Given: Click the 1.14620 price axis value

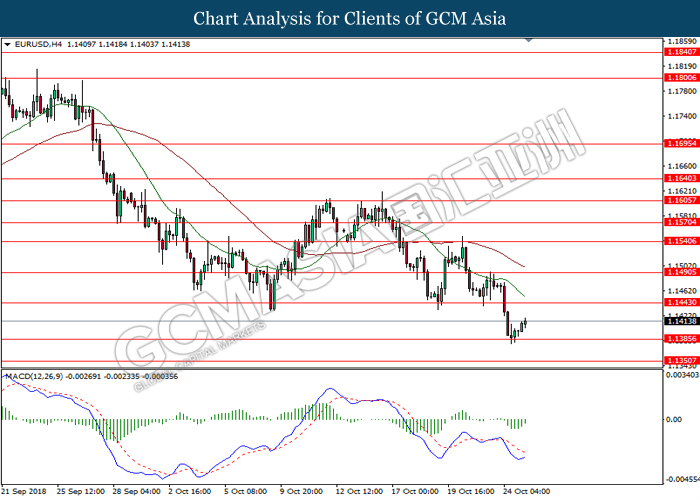Looking at the screenshot, I should [682, 291].
